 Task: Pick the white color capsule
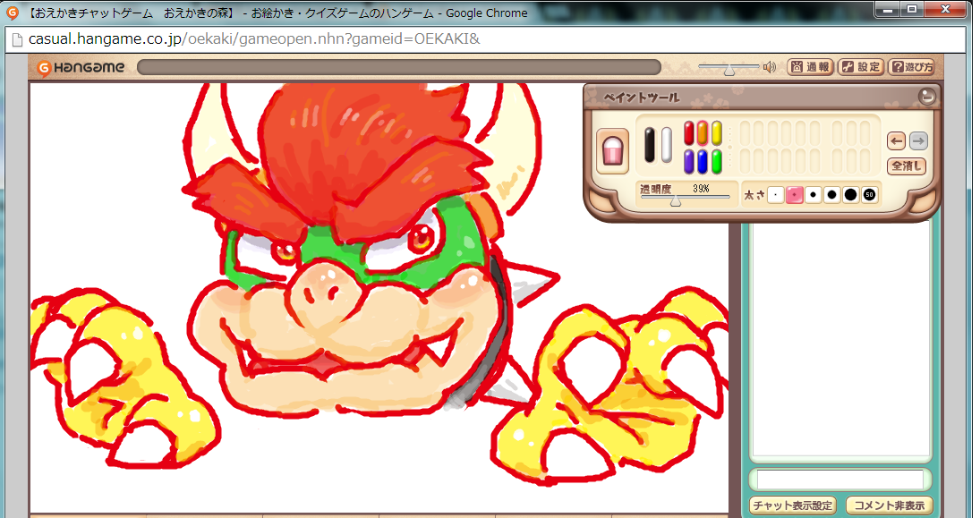tap(666, 145)
